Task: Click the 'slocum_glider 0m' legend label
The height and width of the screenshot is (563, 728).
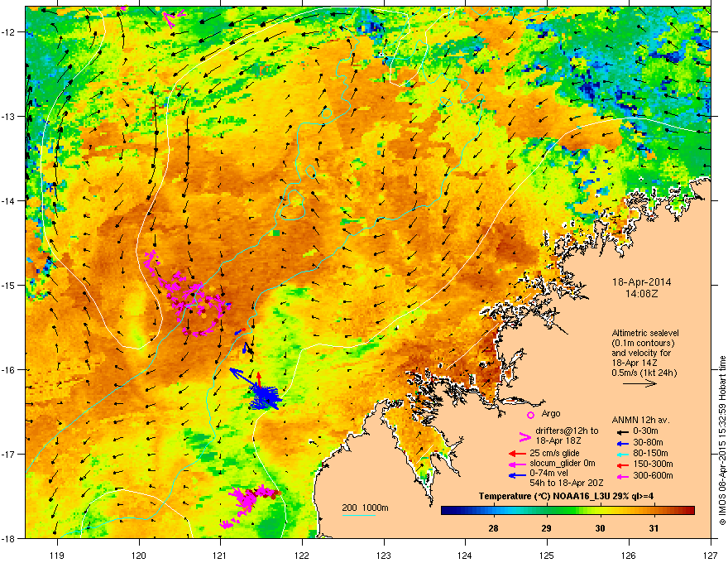Action: click(x=563, y=464)
